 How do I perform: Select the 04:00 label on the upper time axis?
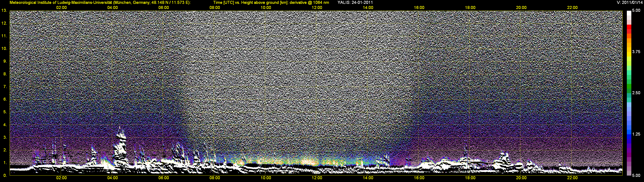click(x=112, y=8)
